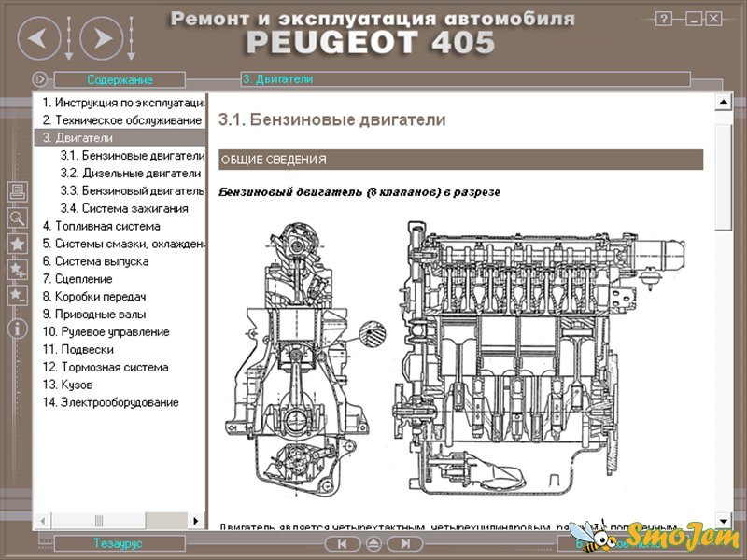
Task: Select 14. Электрооборудование
Action: [x=110, y=402]
